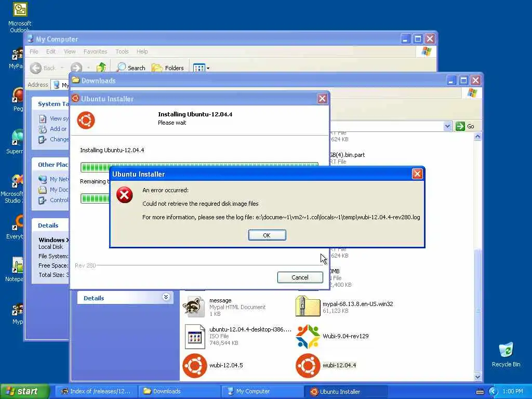Select the mypal-68.13.8 zip archive icon
This screenshot has width=532, height=399.
coord(308,307)
